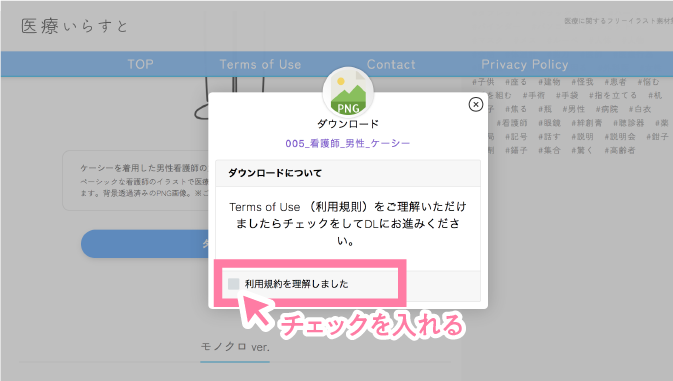Open the #男性 tag

[573, 109]
